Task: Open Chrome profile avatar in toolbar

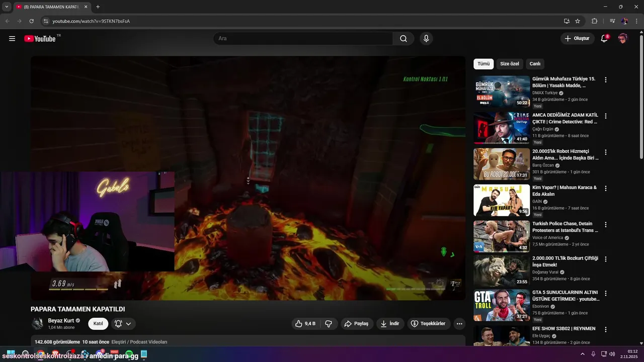Action: coord(624,21)
